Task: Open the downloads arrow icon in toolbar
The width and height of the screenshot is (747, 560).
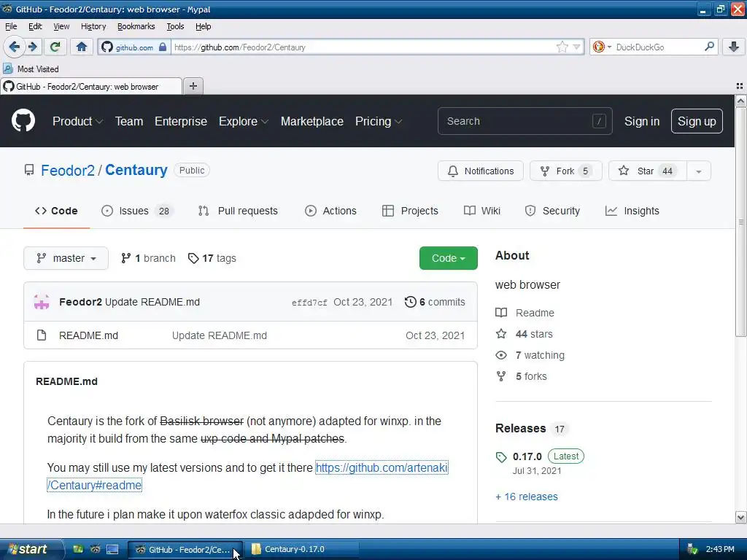Action: (734, 47)
